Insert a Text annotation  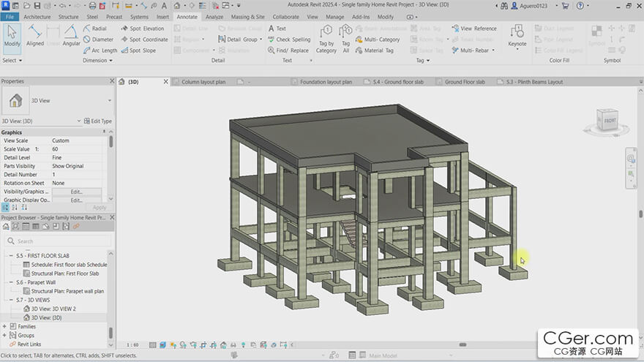coord(276,29)
